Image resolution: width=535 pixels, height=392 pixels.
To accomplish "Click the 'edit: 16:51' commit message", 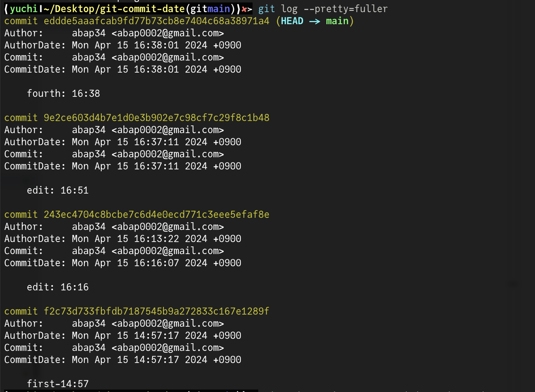I will pyautogui.click(x=58, y=190).
